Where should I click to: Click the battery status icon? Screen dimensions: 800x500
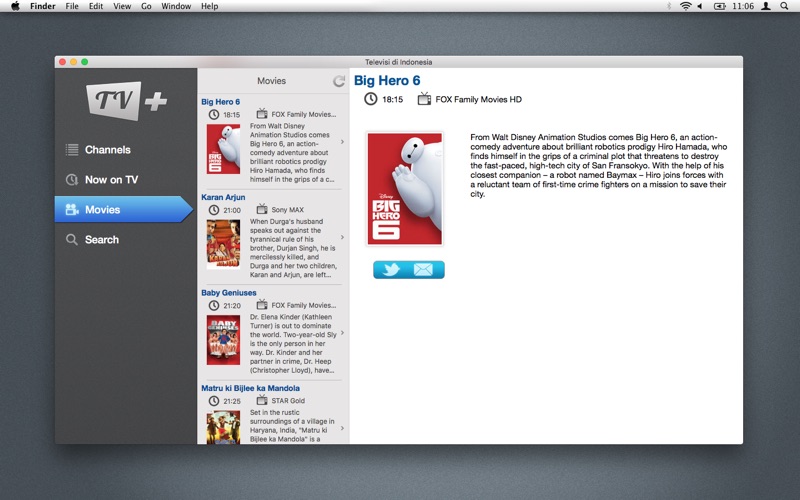719,6
